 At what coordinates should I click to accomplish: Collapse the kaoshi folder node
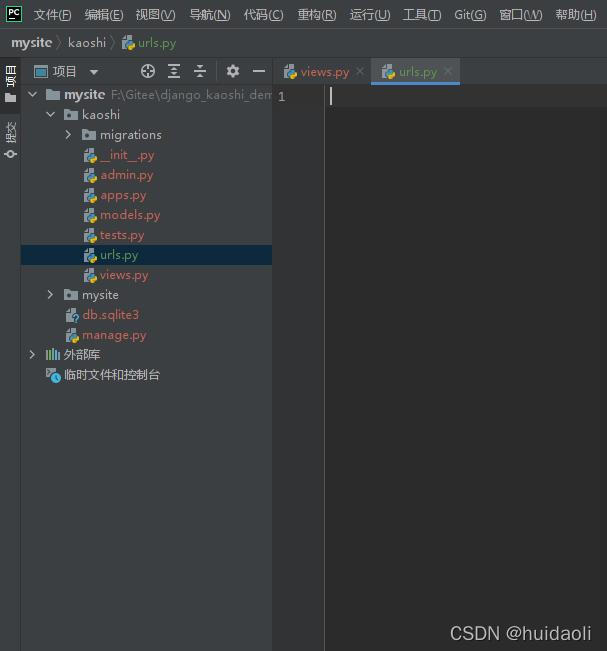coord(51,115)
